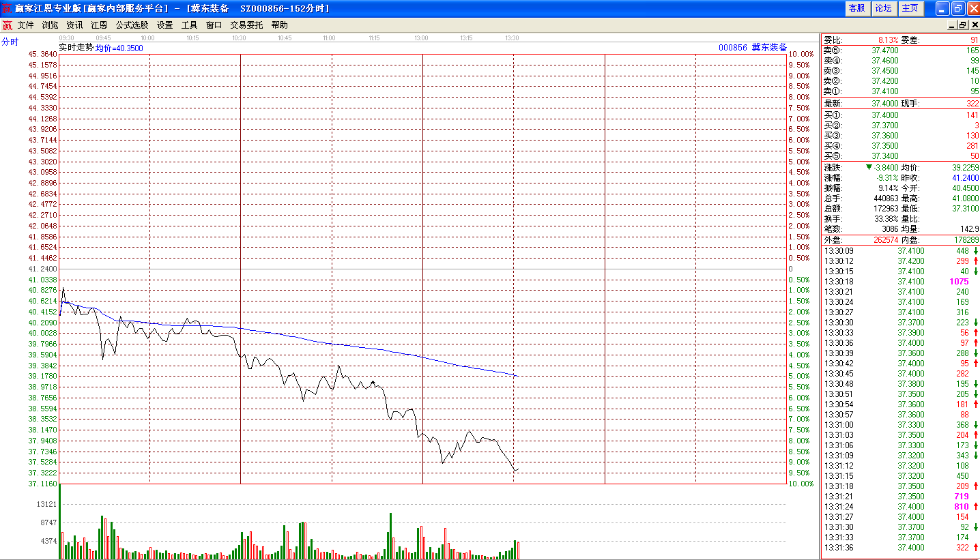Restore the inner document window
The image size is (980, 560).
(x=963, y=25)
